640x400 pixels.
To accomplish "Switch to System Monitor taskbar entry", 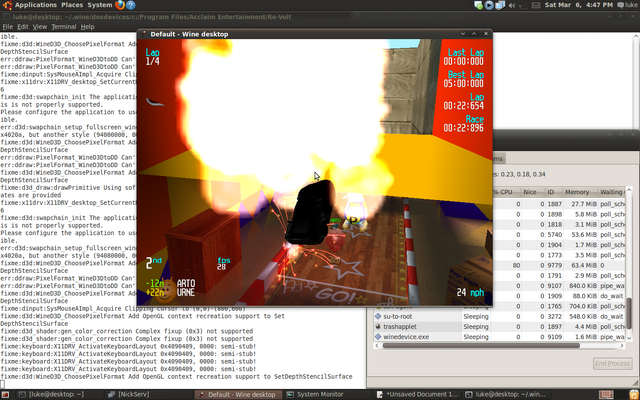I will 328,395.
